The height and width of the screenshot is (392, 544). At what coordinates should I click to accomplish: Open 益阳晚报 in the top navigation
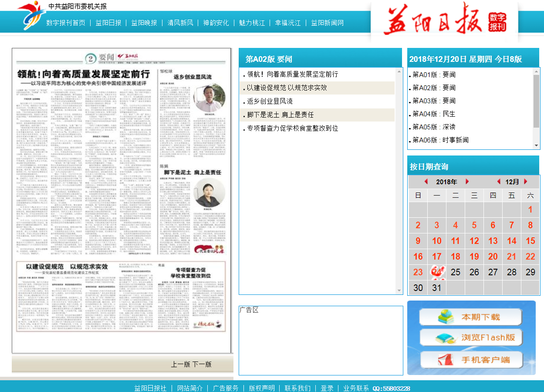(x=144, y=23)
